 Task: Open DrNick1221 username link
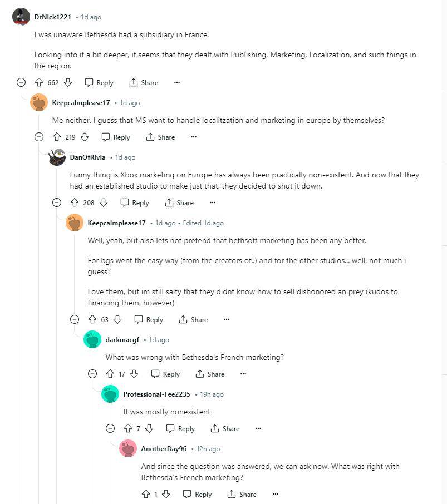pos(53,17)
